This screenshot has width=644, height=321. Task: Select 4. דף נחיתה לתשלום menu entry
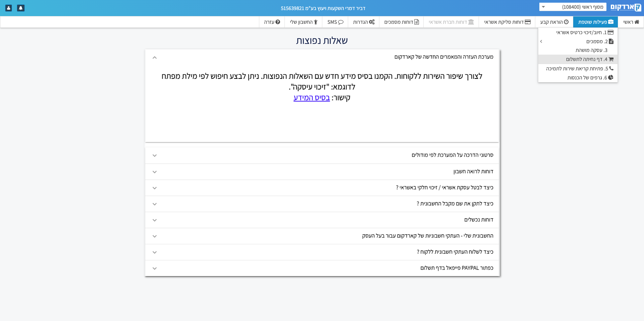point(578,59)
